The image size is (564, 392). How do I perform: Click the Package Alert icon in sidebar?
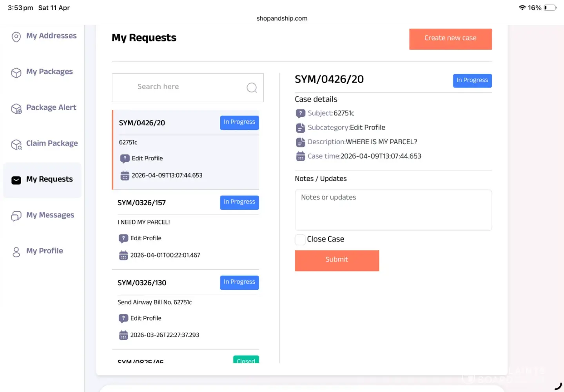[16, 109]
